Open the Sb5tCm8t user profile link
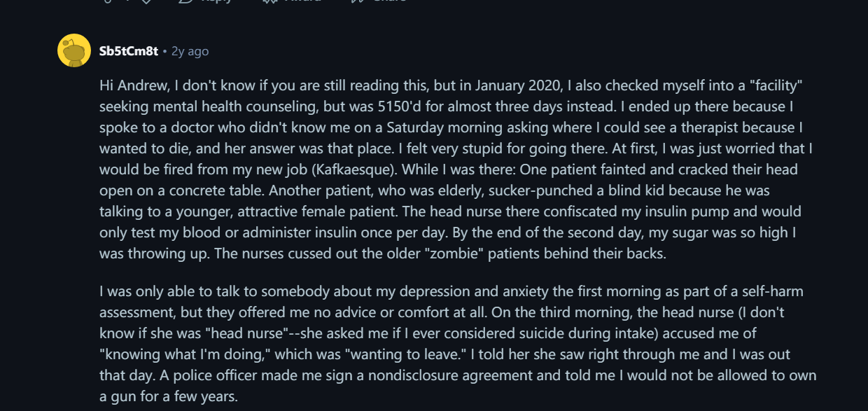Viewport: 868px width, 411px height. point(128,51)
